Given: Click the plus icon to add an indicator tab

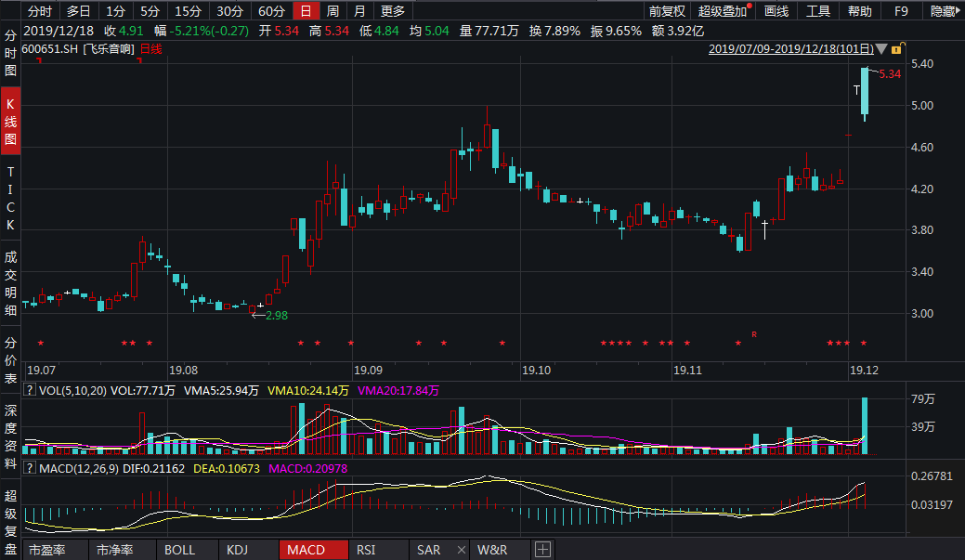Looking at the screenshot, I should tap(542, 550).
